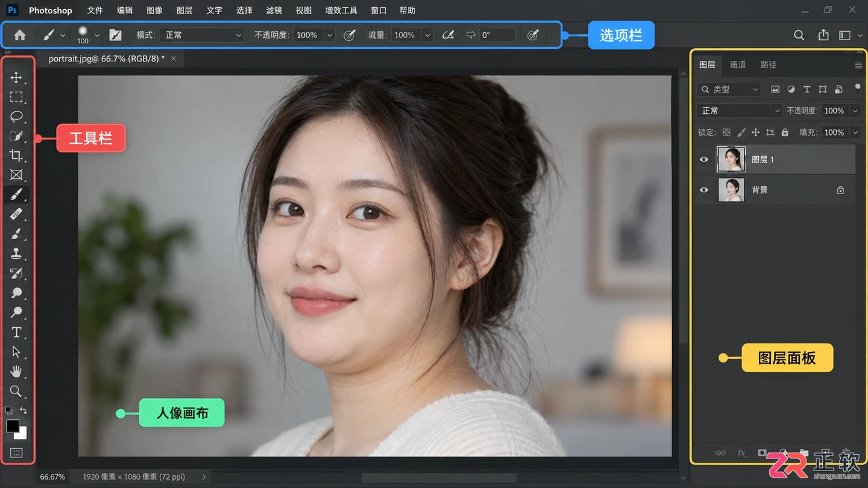The height and width of the screenshot is (488, 868).
Task: Click the foreground color swatch
Action: click(x=13, y=426)
